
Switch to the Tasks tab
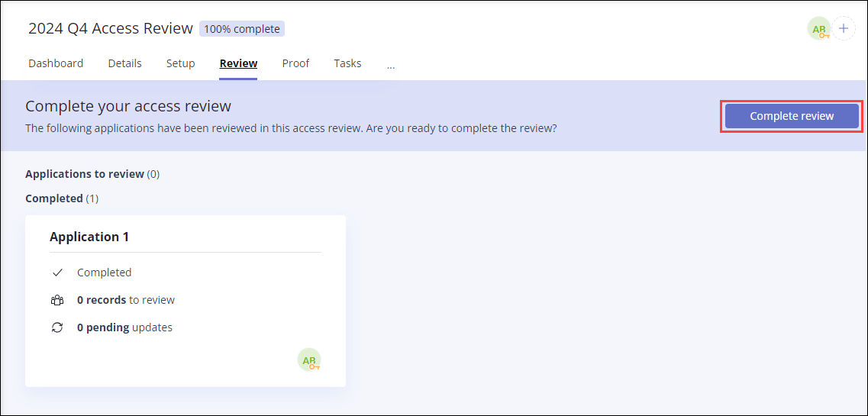click(347, 63)
